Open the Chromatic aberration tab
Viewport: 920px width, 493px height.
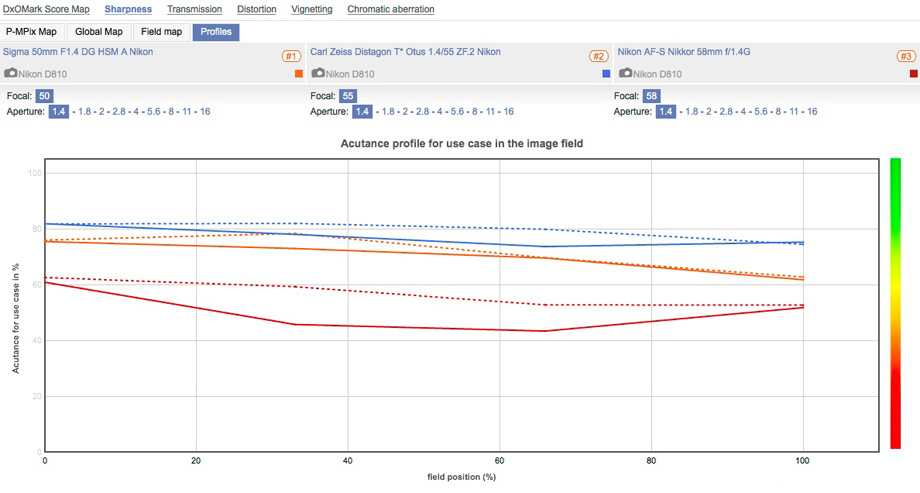click(391, 9)
